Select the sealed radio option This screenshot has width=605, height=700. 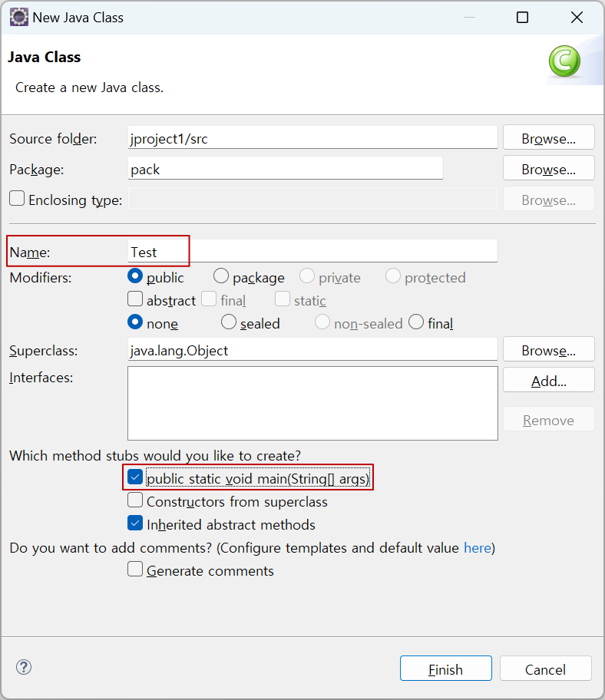tap(229, 322)
